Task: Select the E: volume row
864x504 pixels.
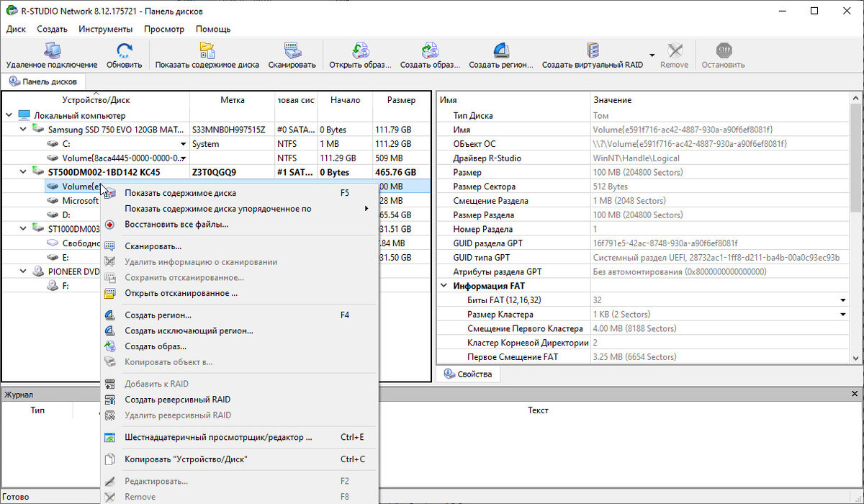Action: point(50,257)
